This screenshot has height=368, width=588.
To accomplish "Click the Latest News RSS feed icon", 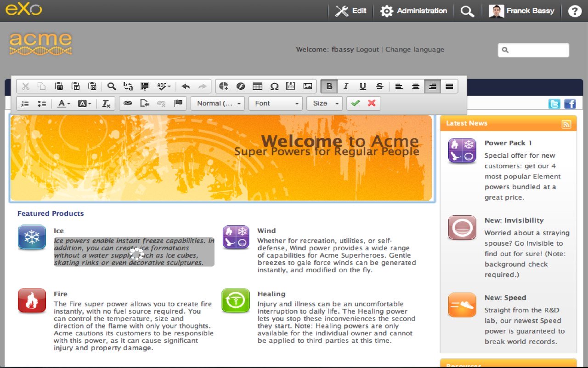I will [566, 124].
